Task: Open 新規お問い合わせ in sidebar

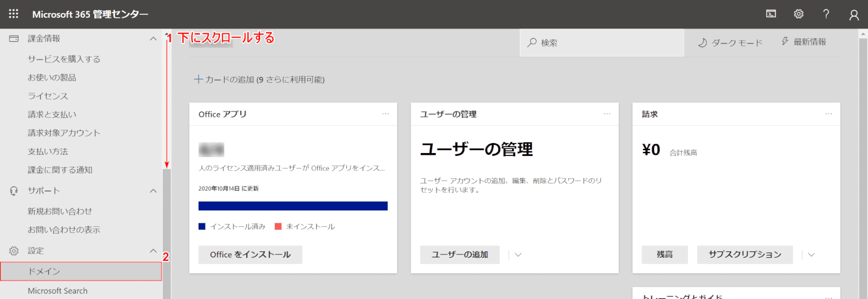Action: pyautogui.click(x=60, y=211)
